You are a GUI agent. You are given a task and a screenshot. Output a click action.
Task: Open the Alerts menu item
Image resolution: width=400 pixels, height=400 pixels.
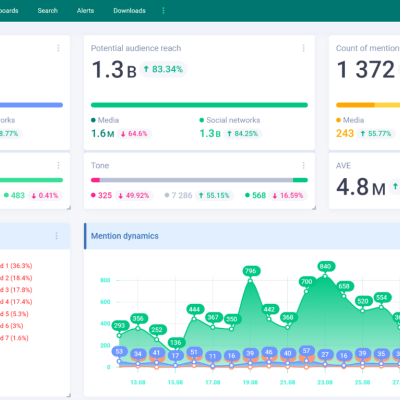85,11
